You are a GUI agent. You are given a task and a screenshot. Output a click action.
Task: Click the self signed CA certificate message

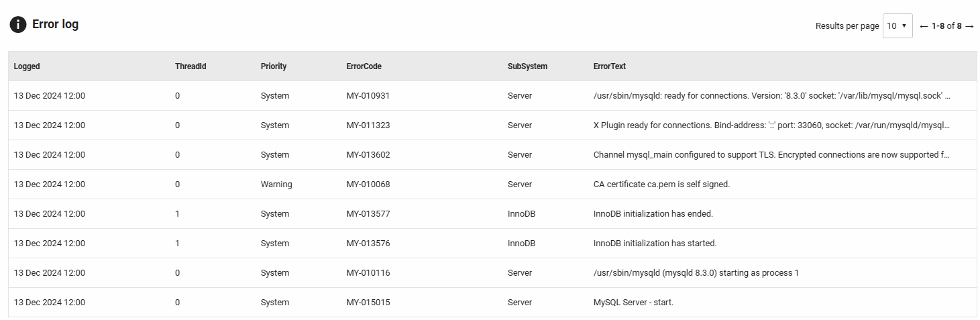pyautogui.click(x=661, y=184)
